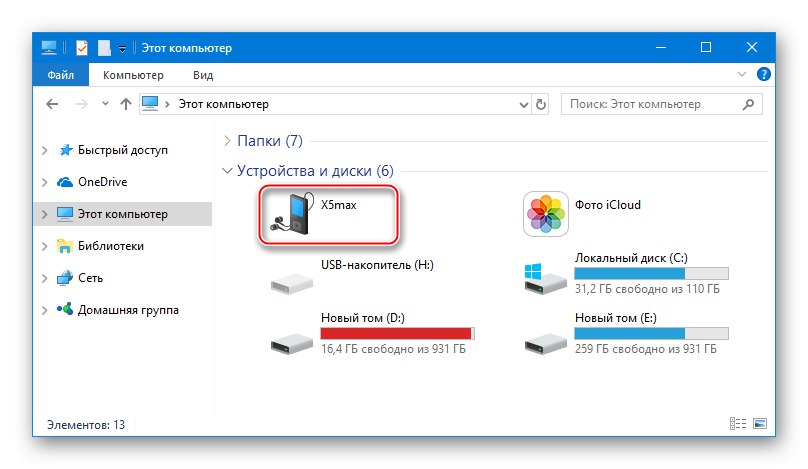Screen dimensions: 808x469
Task: Click text 16,4 ГБ свободно из 931 ГБ
Action: [393, 349]
